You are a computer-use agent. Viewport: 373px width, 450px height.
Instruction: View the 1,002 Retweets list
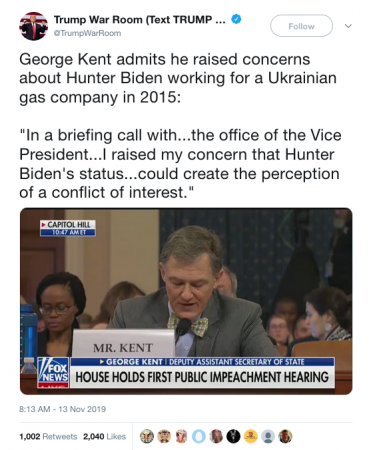coord(48,436)
